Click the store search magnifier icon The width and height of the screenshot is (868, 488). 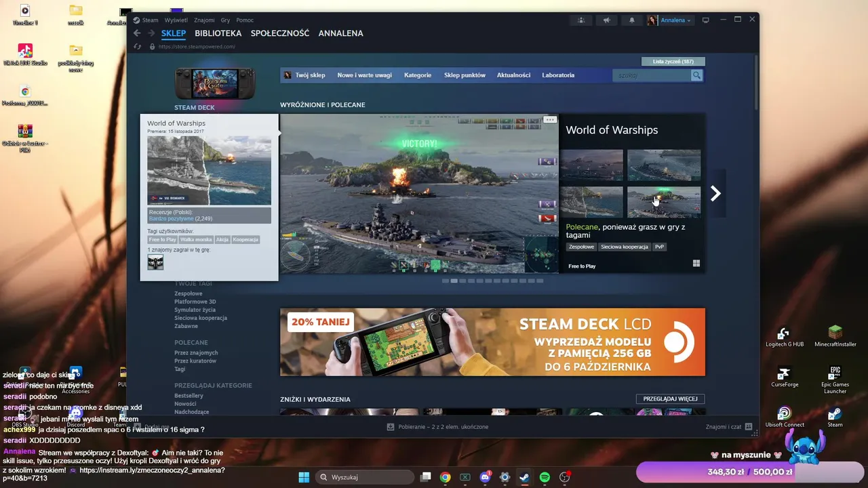pos(696,75)
